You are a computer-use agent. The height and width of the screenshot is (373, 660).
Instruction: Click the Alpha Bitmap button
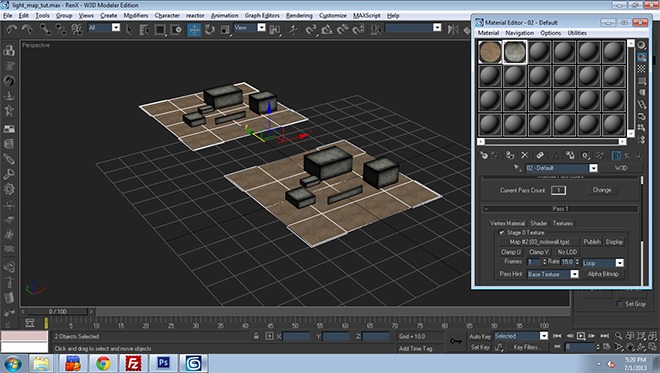tap(603, 274)
